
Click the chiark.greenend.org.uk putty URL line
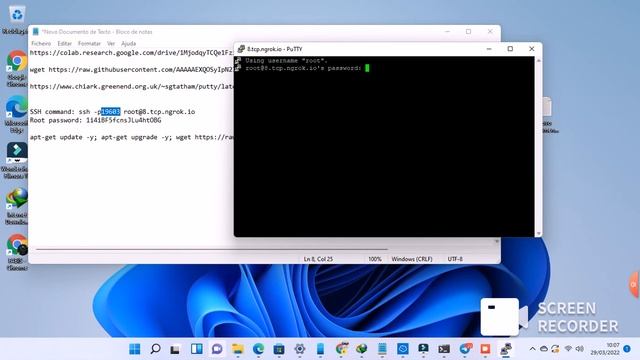[131, 87]
